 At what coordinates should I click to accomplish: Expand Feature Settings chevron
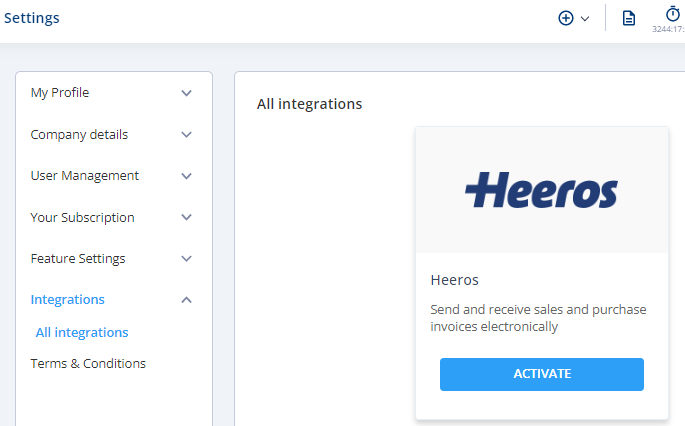pyautogui.click(x=187, y=259)
